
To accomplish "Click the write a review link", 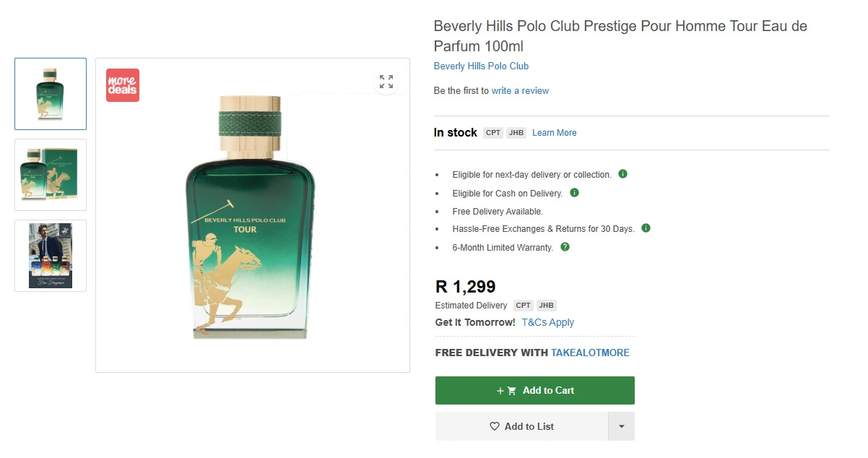I will pyautogui.click(x=520, y=91).
